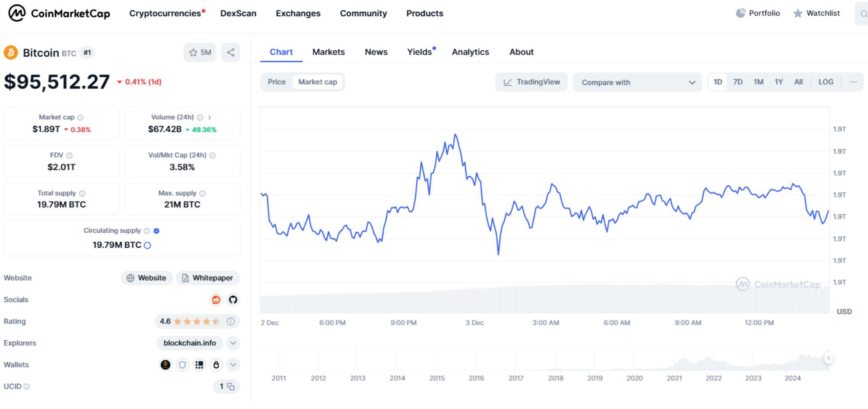Click the rating info icon
The image size is (868, 409).
pyautogui.click(x=231, y=321)
